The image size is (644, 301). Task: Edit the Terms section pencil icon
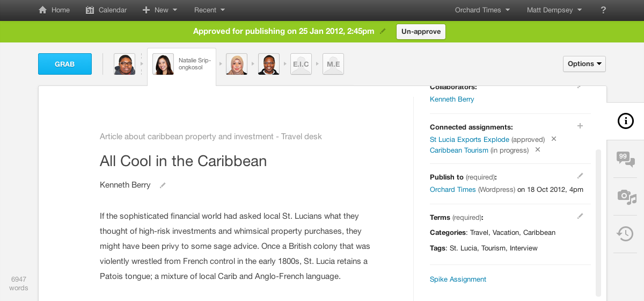[x=580, y=216]
